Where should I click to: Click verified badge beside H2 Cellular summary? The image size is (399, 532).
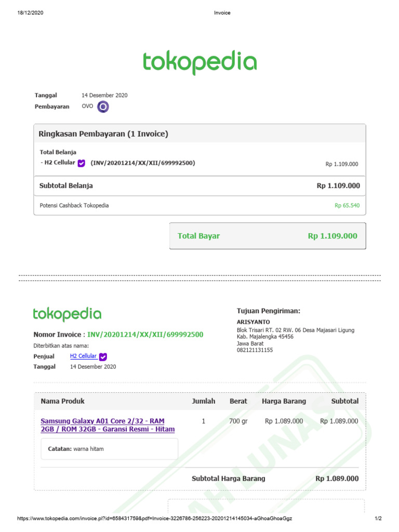click(82, 163)
